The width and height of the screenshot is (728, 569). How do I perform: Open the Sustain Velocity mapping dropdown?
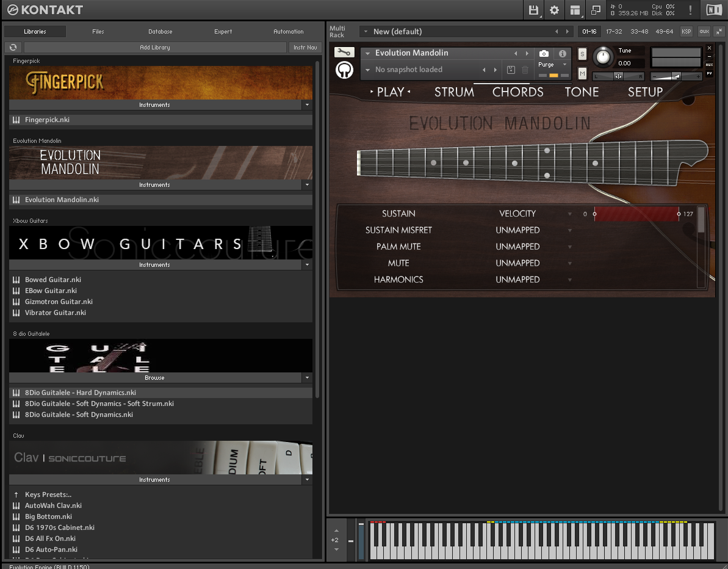570,214
